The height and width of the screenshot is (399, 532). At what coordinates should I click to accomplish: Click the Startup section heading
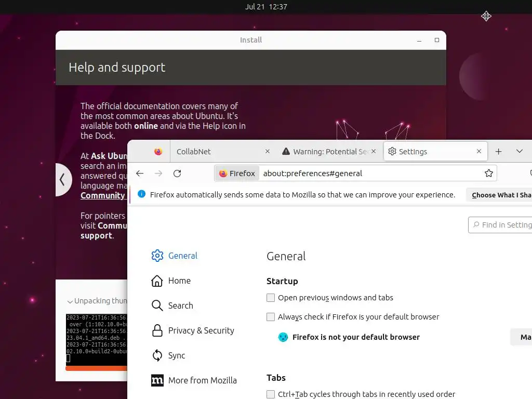282,281
